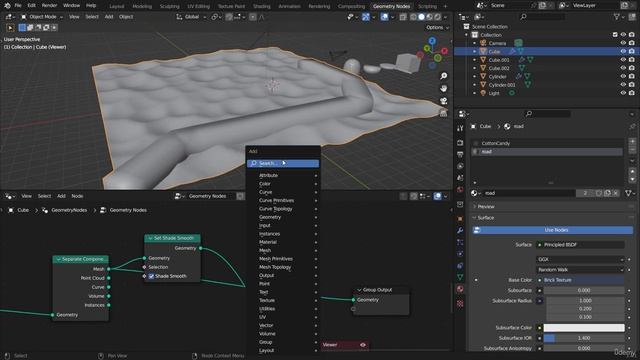Open the Object Data properties triangle tab
Viewport: 640px width, 360px height.
tap(460, 277)
